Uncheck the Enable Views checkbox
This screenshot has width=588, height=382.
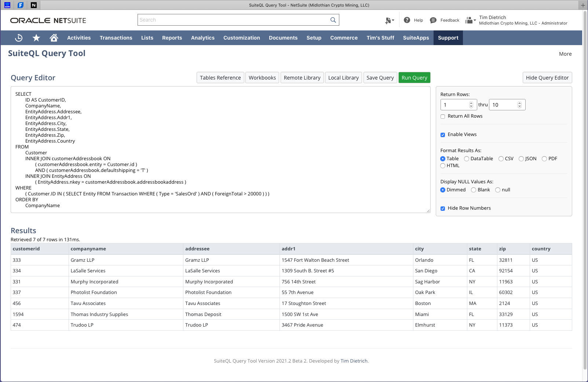443,135
